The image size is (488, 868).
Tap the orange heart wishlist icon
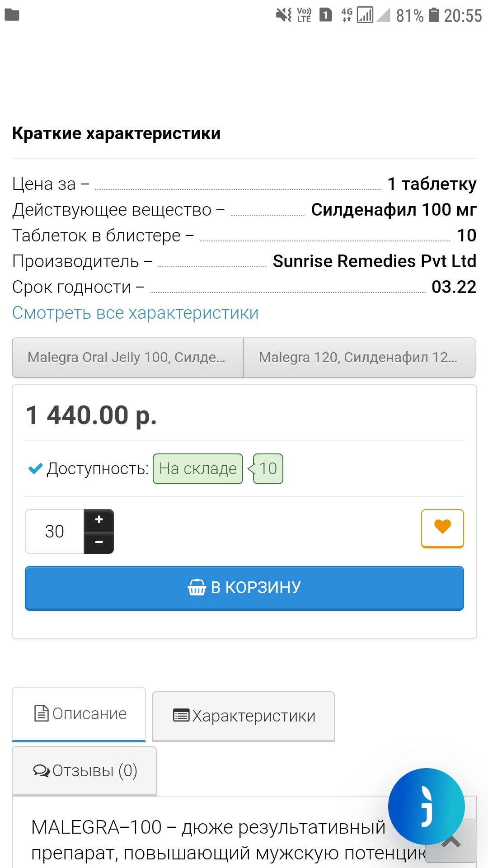[442, 528]
